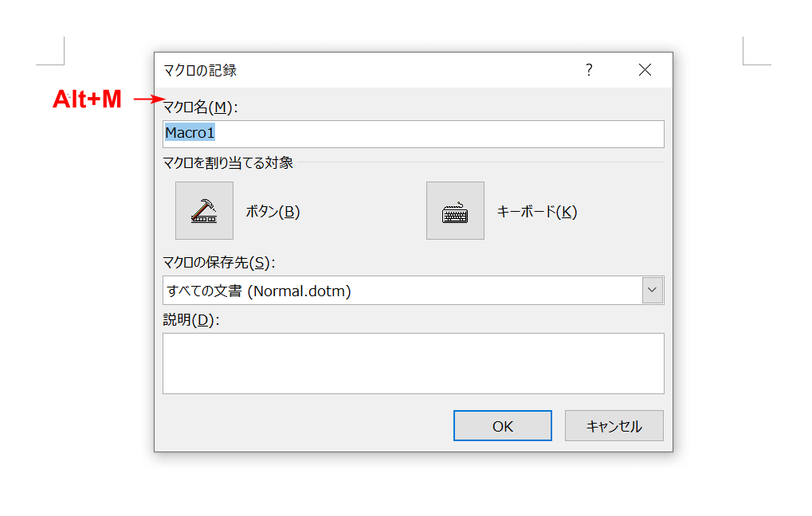Click the ボタン(B) label text
The height and width of the screenshot is (516, 812).
tap(273, 212)
